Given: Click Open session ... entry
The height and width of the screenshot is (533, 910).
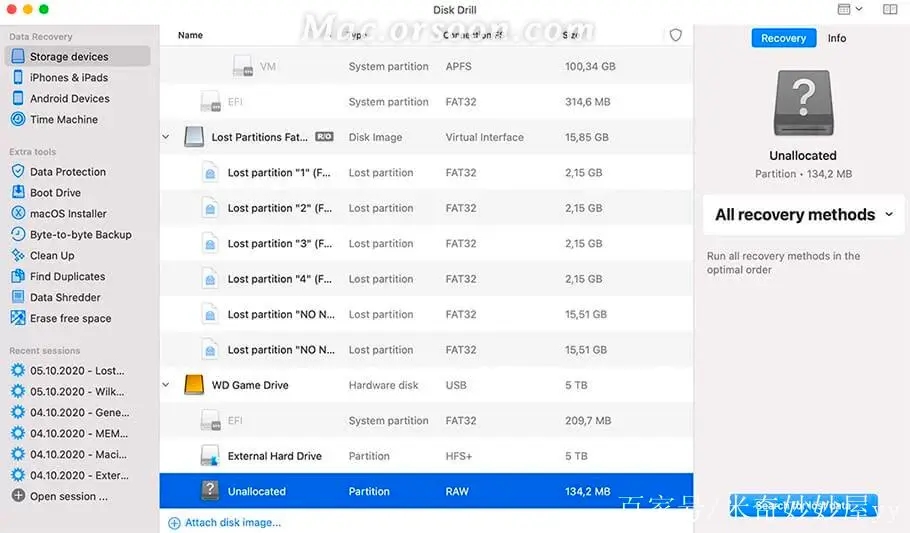Looking at the screenshot, I should pos(68,496).
